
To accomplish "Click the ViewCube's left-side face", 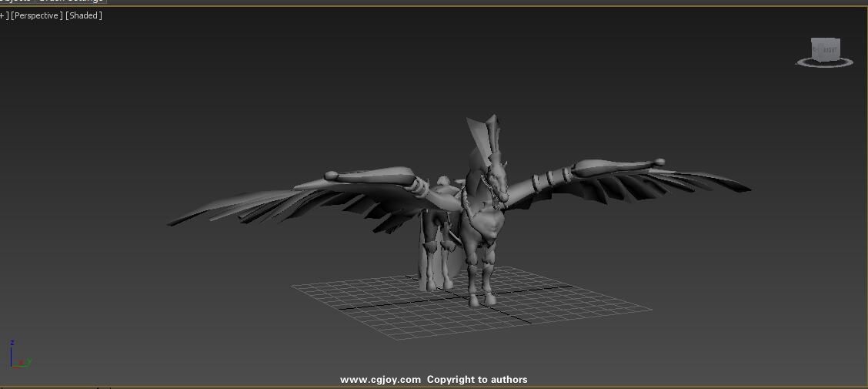I will pos(816,50).
